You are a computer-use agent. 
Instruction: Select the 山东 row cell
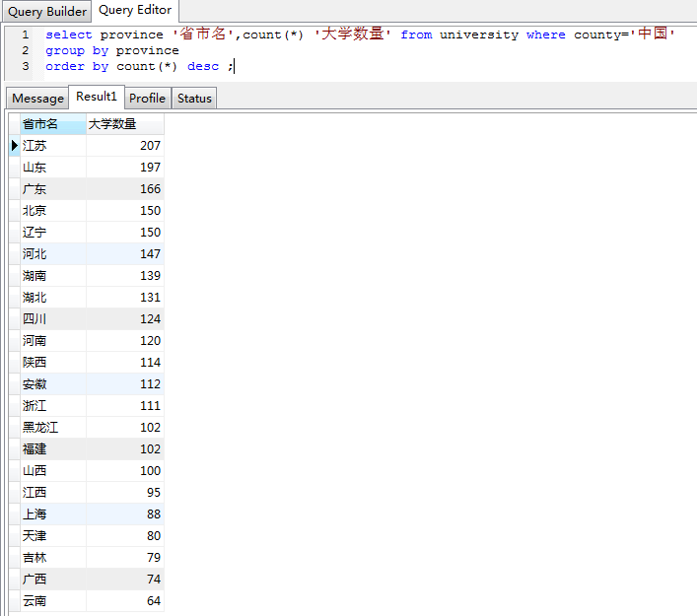[53, 168]
